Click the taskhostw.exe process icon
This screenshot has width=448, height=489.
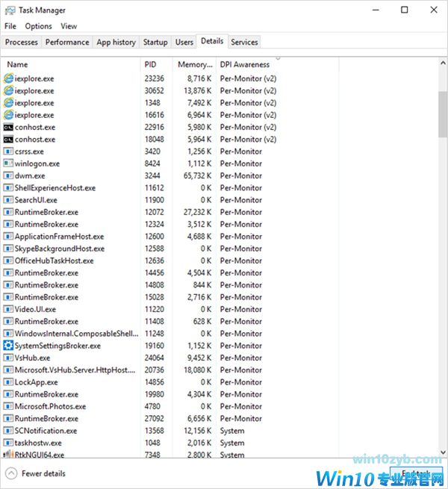[x=8, y=443]
